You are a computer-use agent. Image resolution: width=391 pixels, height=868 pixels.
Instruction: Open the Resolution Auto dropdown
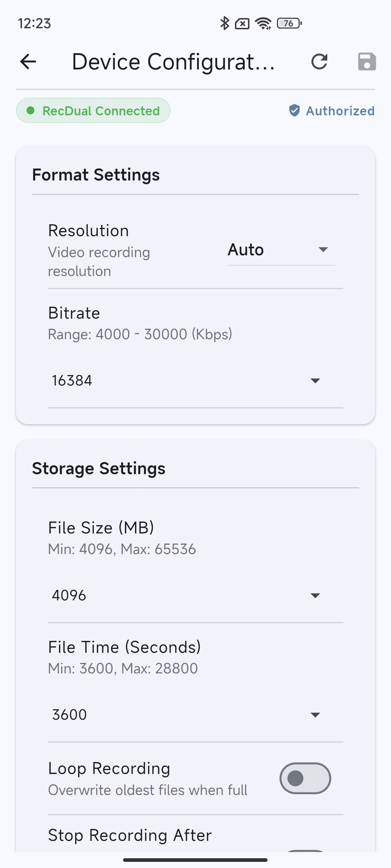click(x=281, y=250)
